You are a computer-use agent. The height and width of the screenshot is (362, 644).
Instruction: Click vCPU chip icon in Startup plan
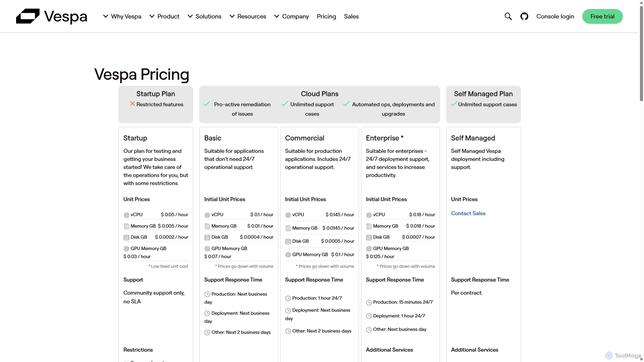coord(126,215)
